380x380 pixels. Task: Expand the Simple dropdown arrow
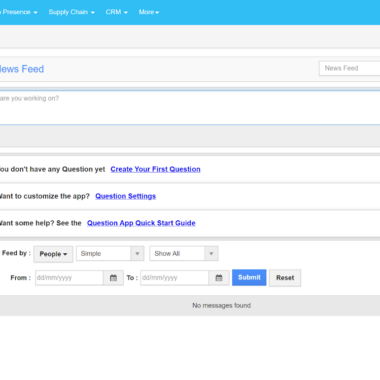pos(137,254)
